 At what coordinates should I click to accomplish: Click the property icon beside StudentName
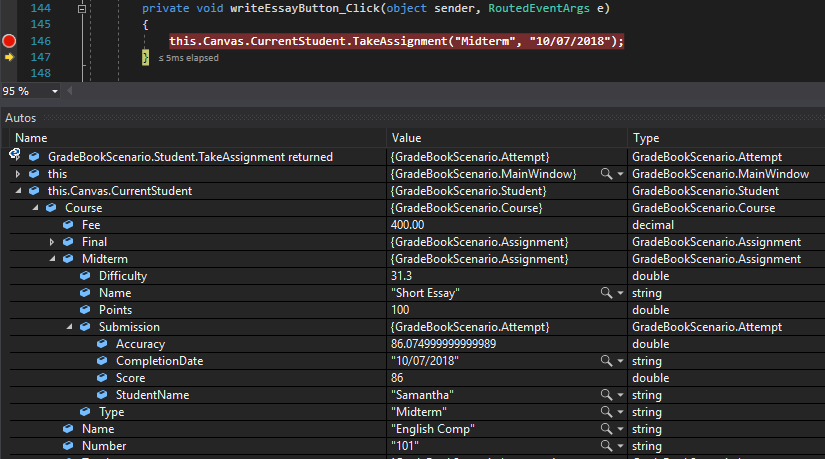click(102, 395)
